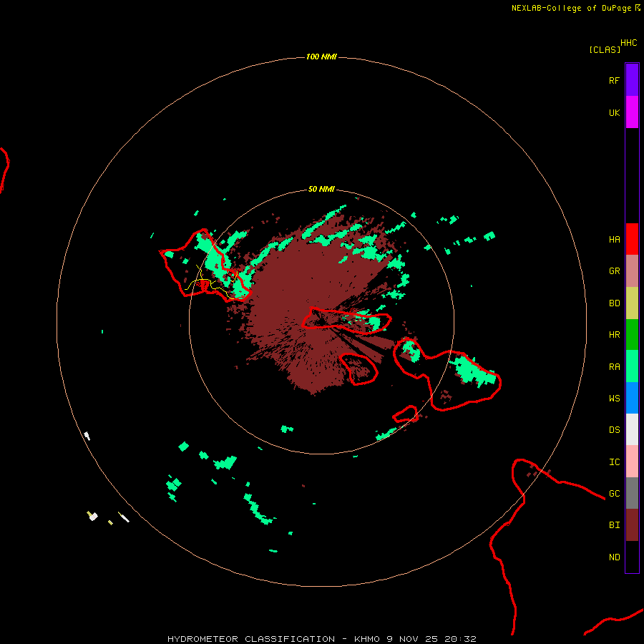Click the RA legend label
The height and width of the screenshot is (644, 644).
614,366
